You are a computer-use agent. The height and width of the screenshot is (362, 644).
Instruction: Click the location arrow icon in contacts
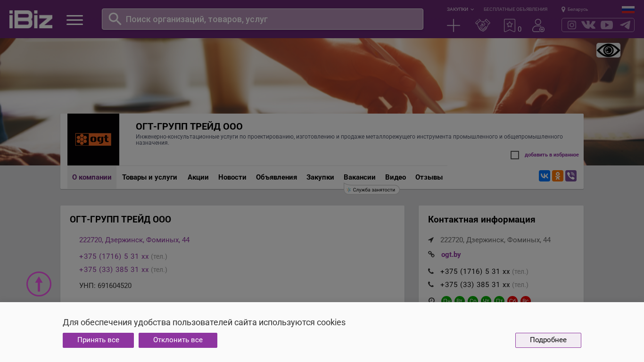tap(431, 240)
